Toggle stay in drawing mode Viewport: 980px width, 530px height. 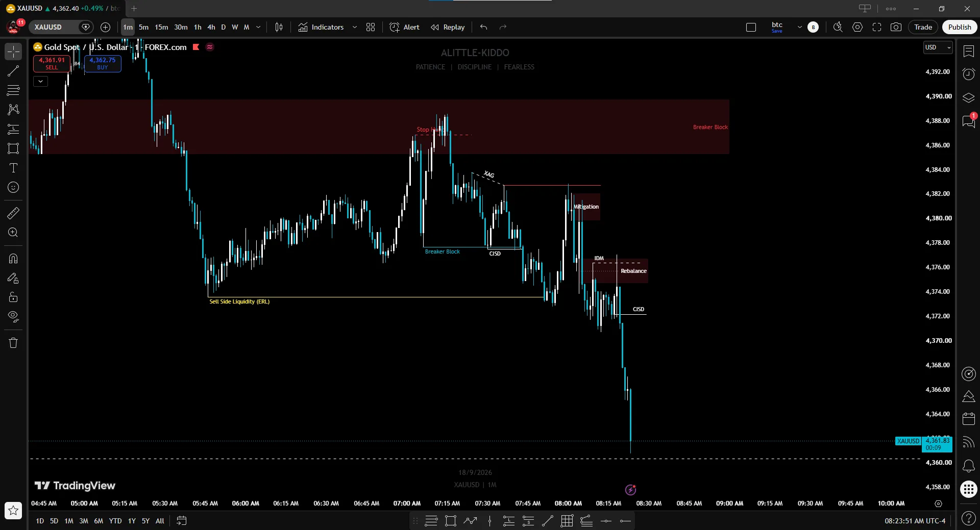[x=13, y=278]
